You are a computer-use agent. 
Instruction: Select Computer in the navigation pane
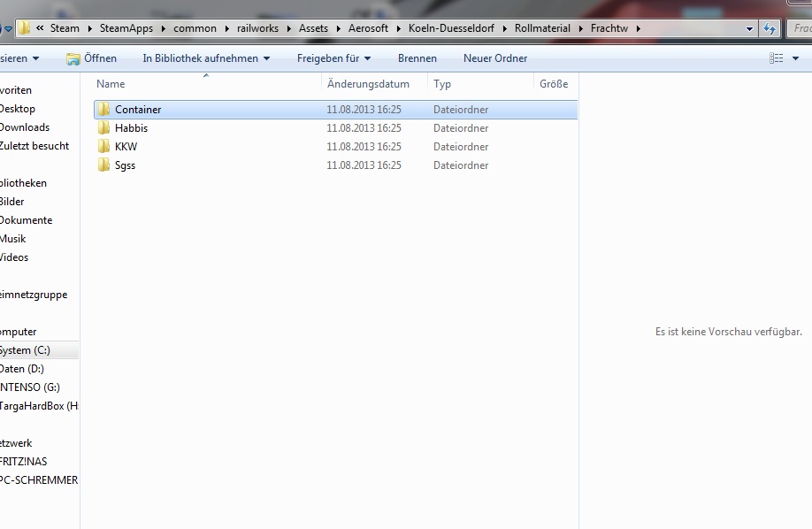(x=18, y=332)
